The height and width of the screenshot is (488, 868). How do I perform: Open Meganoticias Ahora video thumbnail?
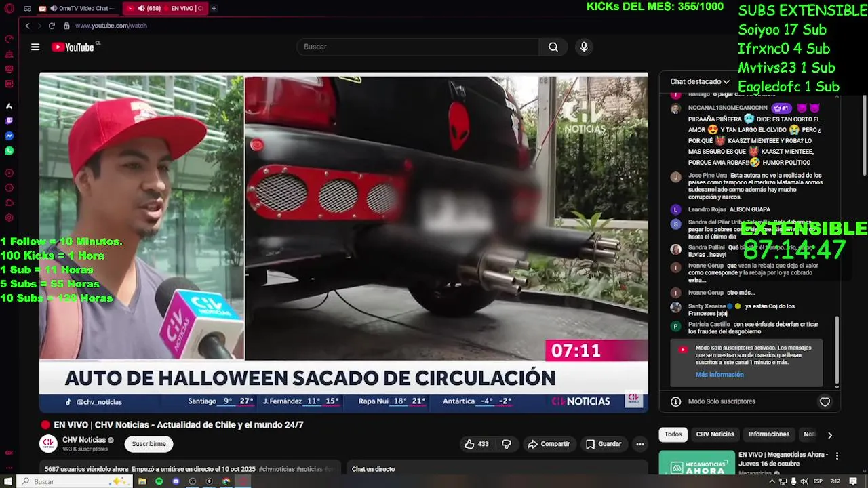tap(696, 463)
